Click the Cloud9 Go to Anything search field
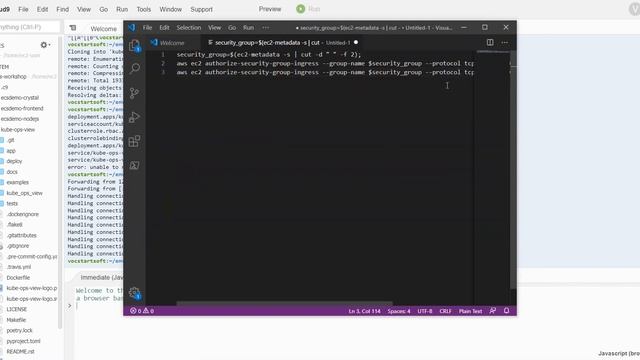This screenshot has width=640, height=360. point(29,27)
